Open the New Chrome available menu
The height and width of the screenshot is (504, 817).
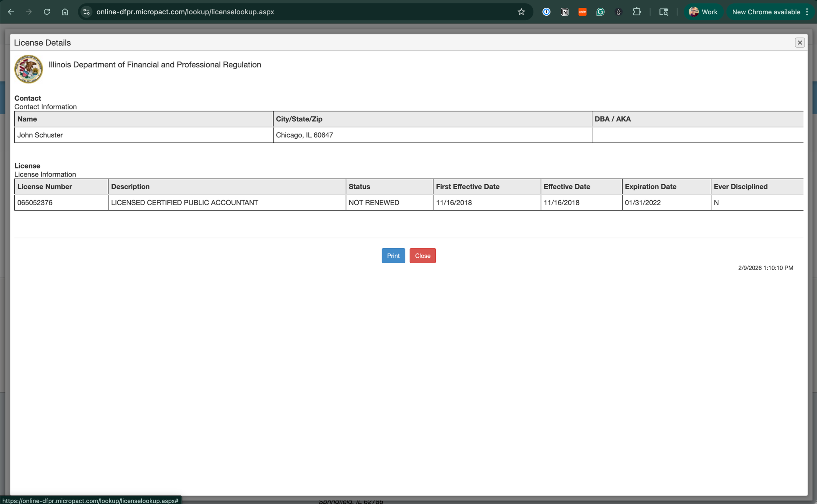tap(770, 12)
